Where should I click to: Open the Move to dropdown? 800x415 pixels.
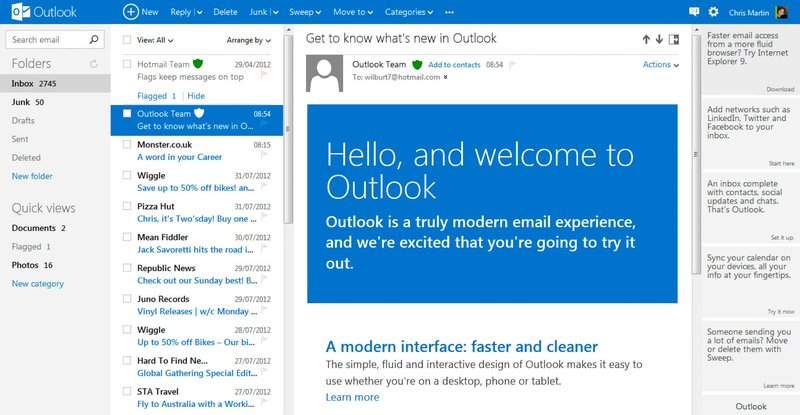(353, 12)
